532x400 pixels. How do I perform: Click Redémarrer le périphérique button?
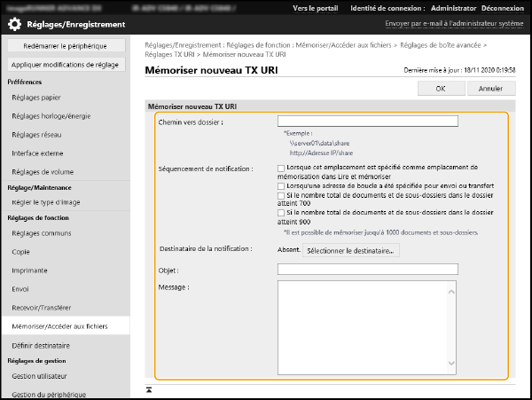click(x=66, y=45)
